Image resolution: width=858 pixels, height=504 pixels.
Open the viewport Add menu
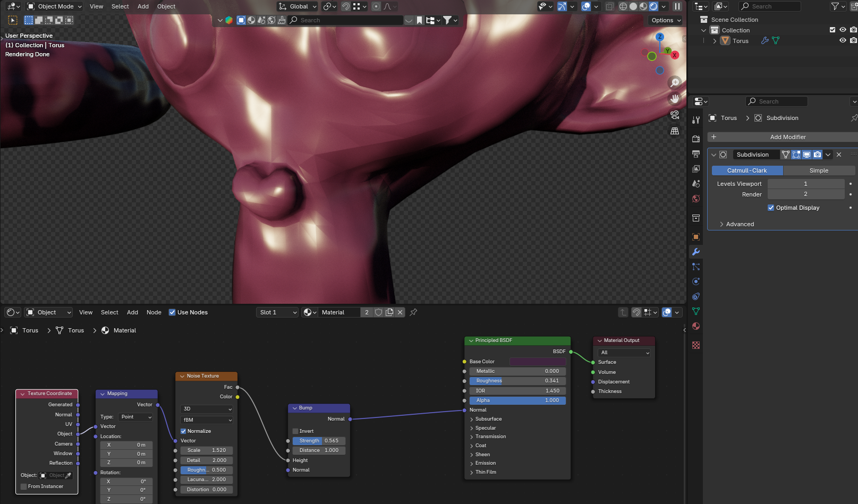tap(143, 6)
